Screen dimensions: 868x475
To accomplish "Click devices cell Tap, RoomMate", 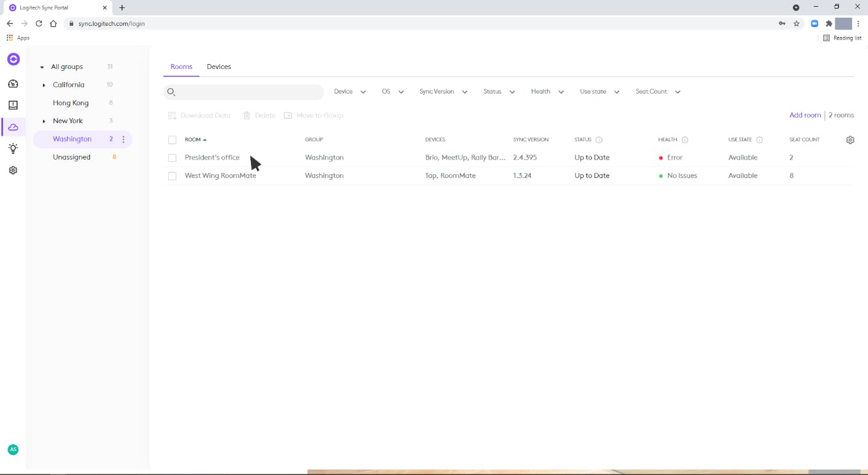I will coord(451,176).
